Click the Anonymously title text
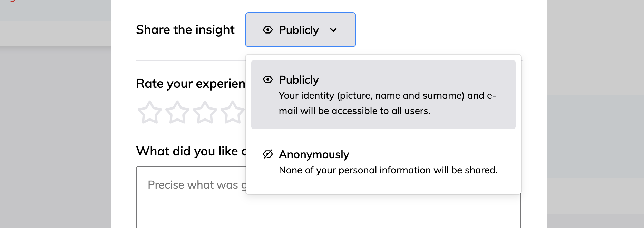Image resolution: width=644 pixels, height=228 pixels. 314,154
